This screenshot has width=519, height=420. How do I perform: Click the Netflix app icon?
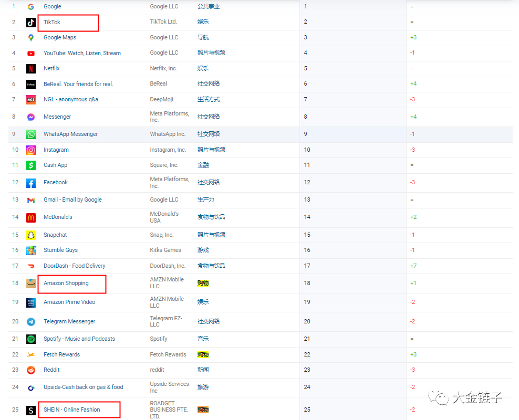coord(31,68)
